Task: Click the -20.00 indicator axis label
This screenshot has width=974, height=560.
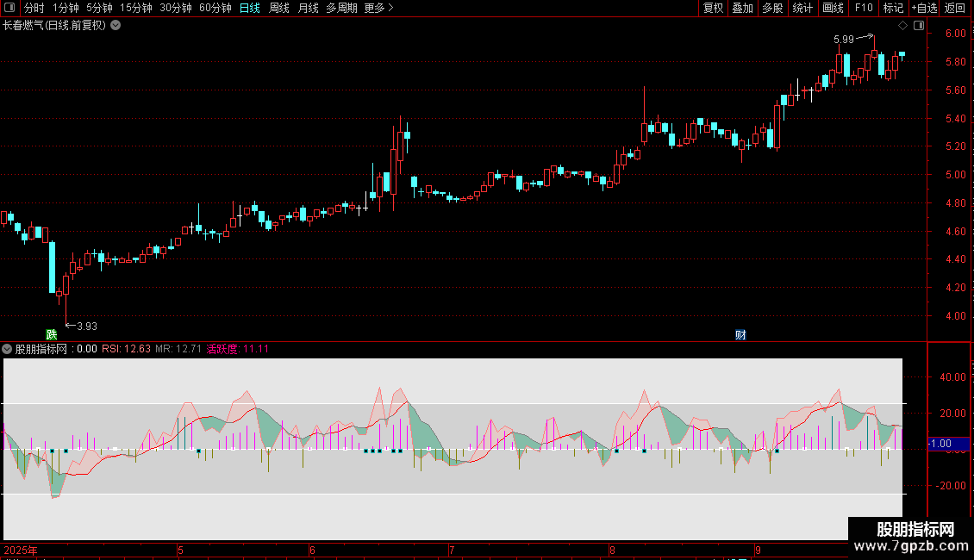Action: pos(951,486)
